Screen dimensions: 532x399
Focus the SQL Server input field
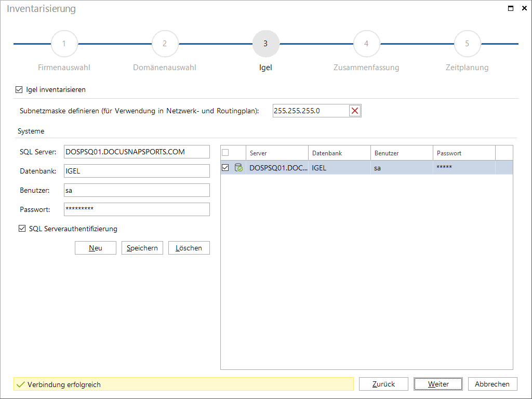137,152
